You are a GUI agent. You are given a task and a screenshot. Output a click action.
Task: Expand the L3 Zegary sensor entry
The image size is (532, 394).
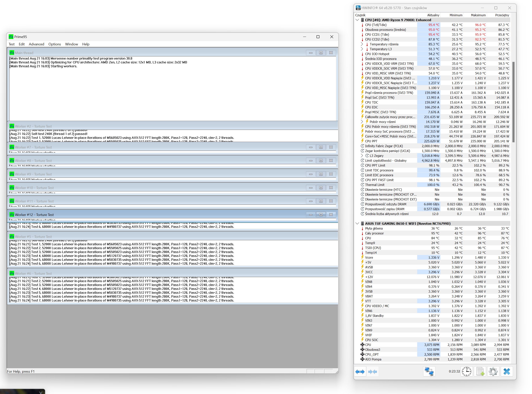362,156
